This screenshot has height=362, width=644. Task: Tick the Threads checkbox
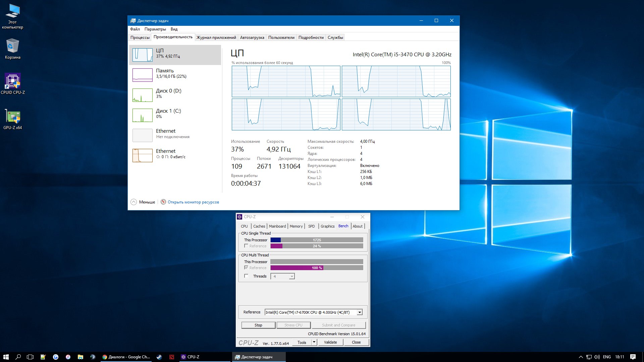click(x=246, y=276)
